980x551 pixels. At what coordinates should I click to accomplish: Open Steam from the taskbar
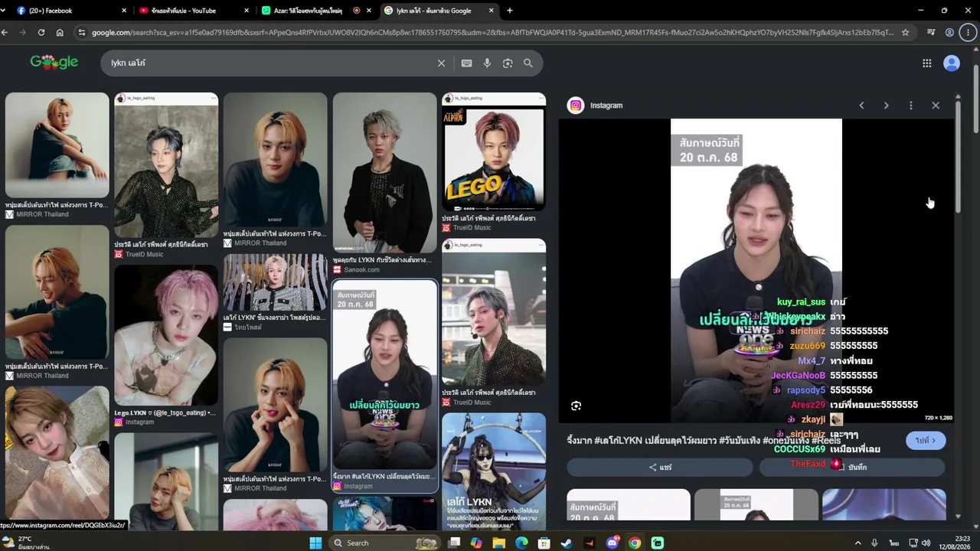point(567,543)
